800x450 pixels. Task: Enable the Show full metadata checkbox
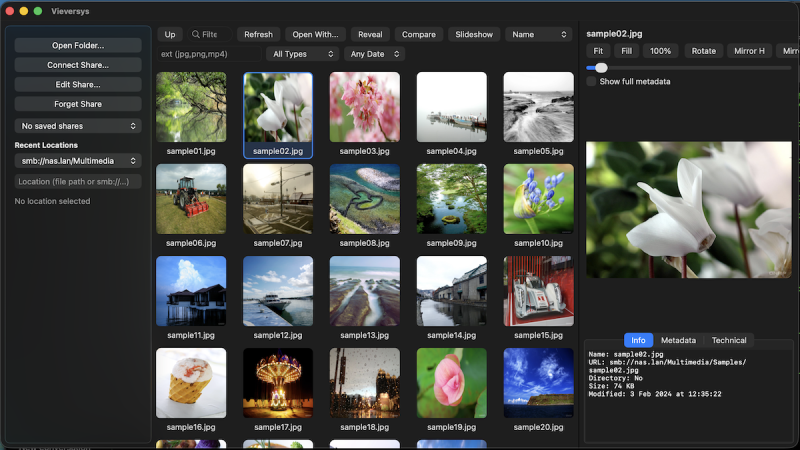coord(591,82)
